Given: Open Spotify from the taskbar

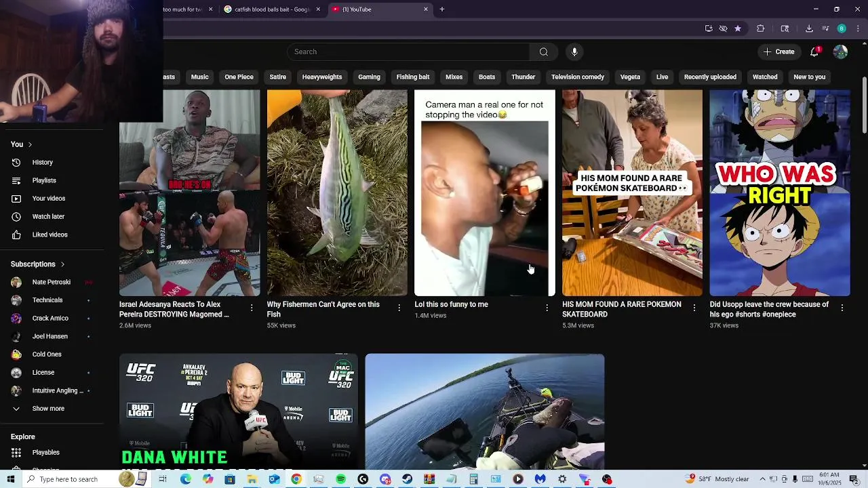Looking at the screenshot, I should pyautogui.click(x=340, y=479).
